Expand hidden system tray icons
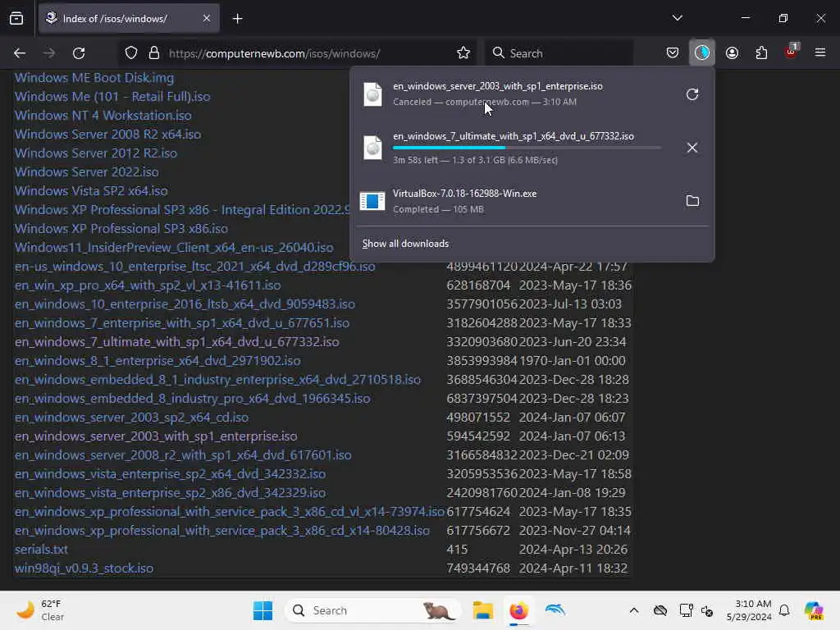 coord(634,610)
